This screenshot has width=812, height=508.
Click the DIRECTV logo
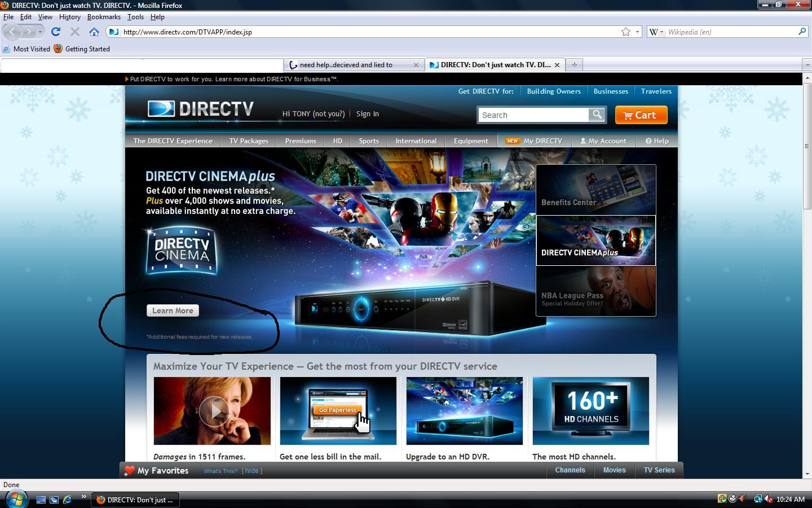[x=201, y=108]
